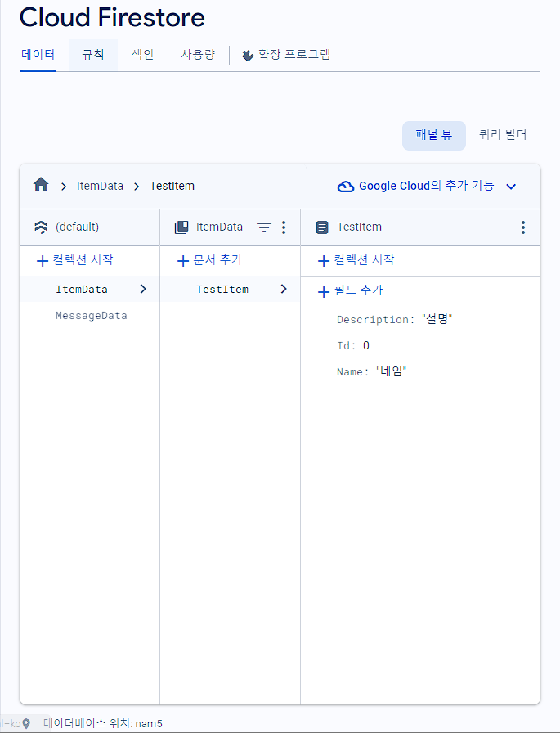Click the ItemData label in the collection panel header
560x733 pixels.
coord(219,227)
